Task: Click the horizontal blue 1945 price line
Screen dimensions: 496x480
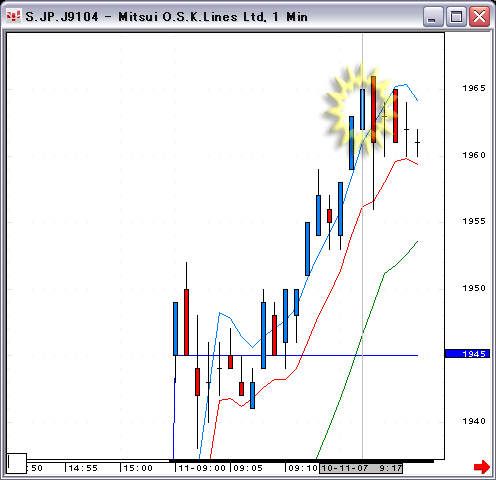Action: click(297, 356)
